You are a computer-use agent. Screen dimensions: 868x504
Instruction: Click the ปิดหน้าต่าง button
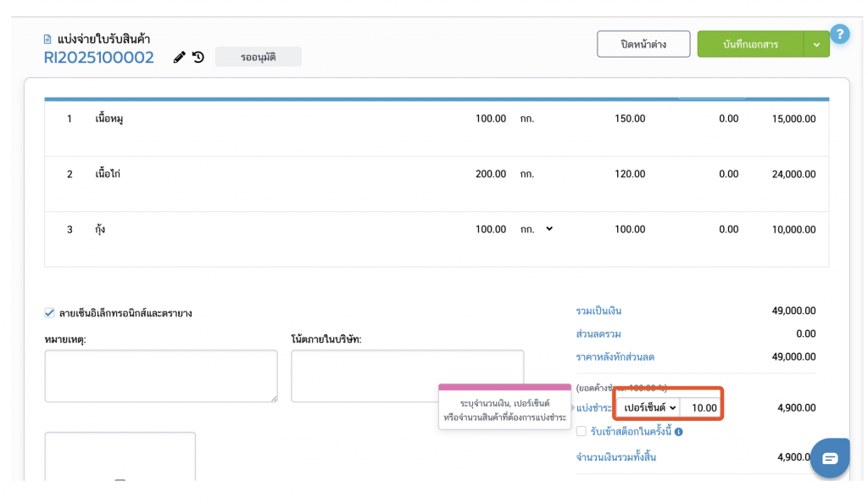coord(643,45)
